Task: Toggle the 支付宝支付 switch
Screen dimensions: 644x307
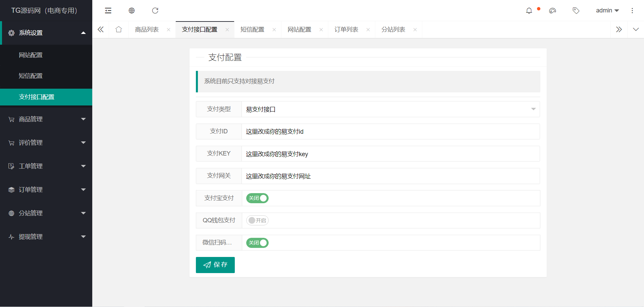Action: click(x=257, y=198)
